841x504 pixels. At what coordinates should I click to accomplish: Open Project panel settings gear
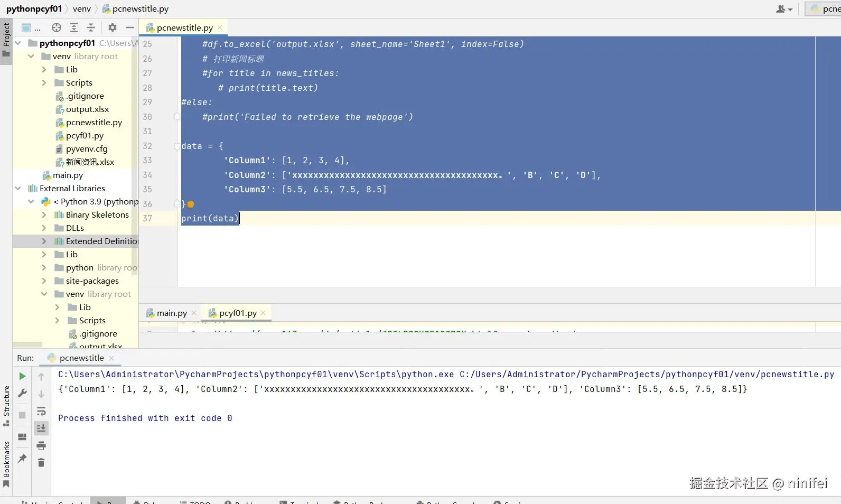click(x=113, y=27)
